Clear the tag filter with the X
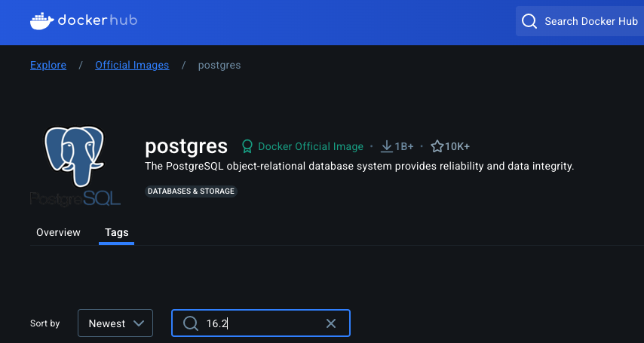 (x=331, y=323)
